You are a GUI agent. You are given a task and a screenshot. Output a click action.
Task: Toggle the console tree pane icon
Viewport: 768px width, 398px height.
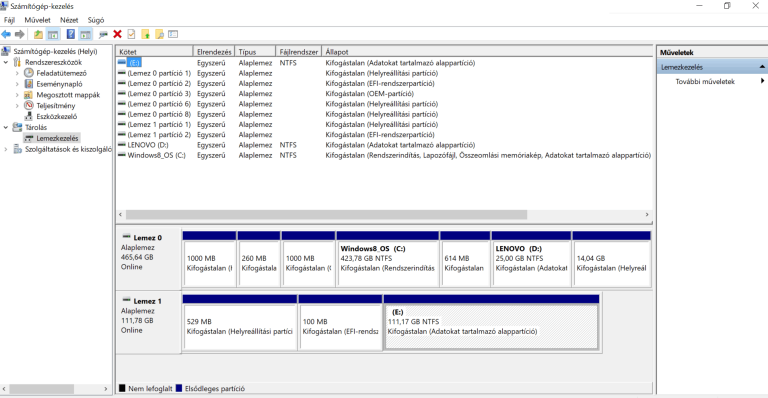pos(53,34)
